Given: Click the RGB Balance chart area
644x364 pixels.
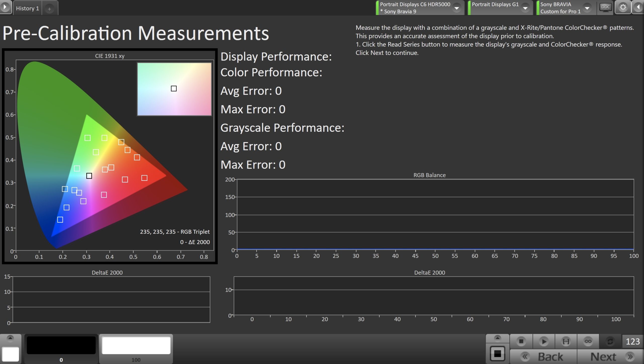Looking at the screenshot, I should 435,214.
